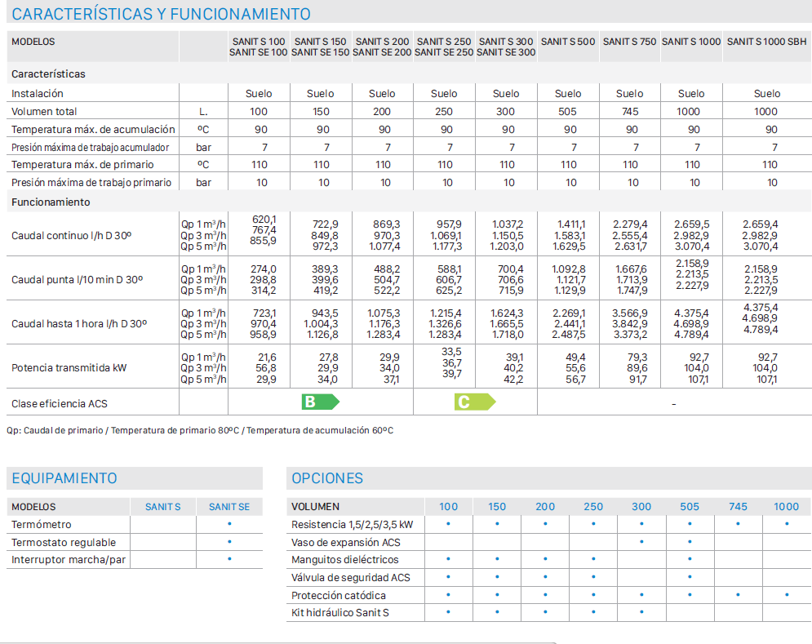Click the 'Presión máxima de trabajo acumulador' label
The image size is (812, 644).
click(90, 148)
